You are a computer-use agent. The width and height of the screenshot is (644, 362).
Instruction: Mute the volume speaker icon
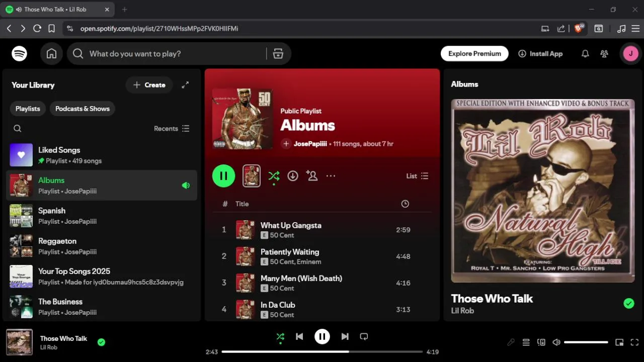(556, 342)
